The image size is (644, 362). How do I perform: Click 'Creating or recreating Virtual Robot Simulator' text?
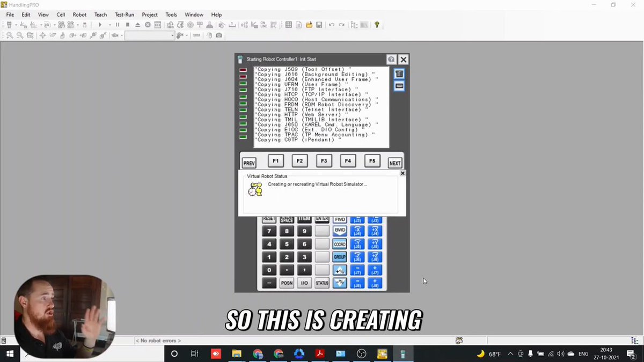click(317, 184)
